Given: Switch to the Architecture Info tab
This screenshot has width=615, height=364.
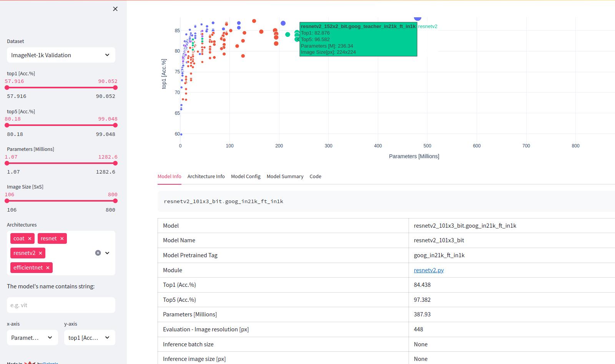Looking at the screenshot, I should tap(206, 176).
